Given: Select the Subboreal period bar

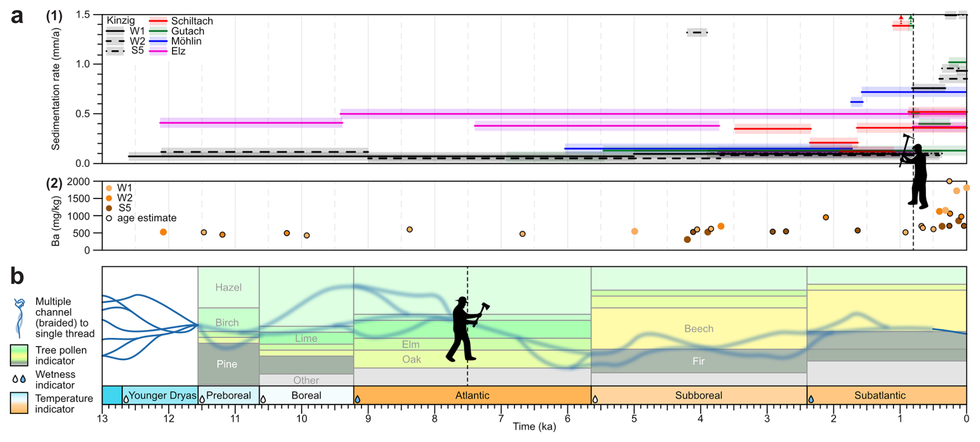Looking at the screenshot, I should [698, 395].
